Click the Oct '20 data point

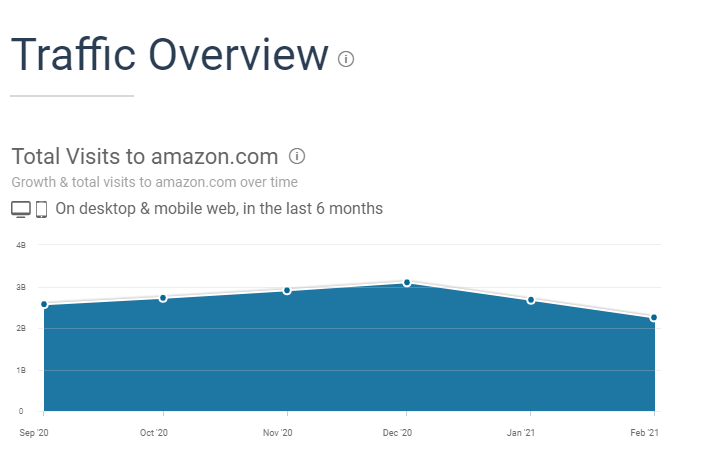click(x=163, y=298)
